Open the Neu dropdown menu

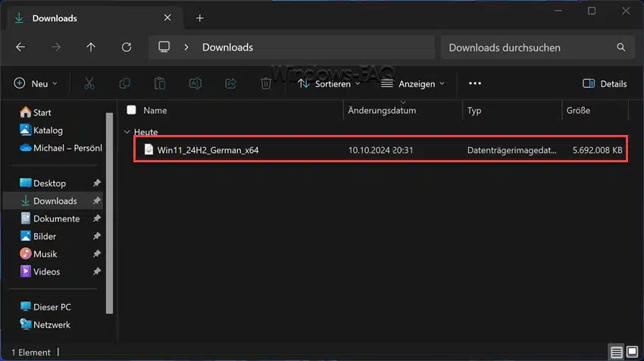tap(36, 83)
